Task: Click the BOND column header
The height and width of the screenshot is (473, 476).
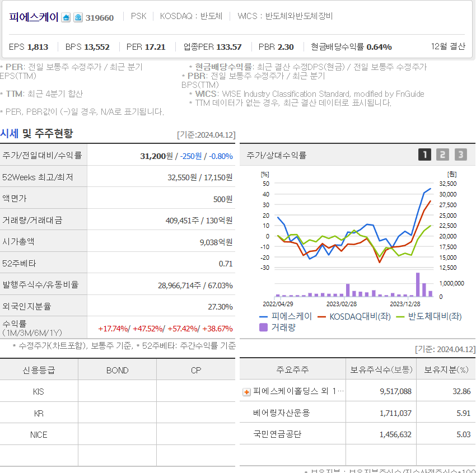Action: [117, 370]
